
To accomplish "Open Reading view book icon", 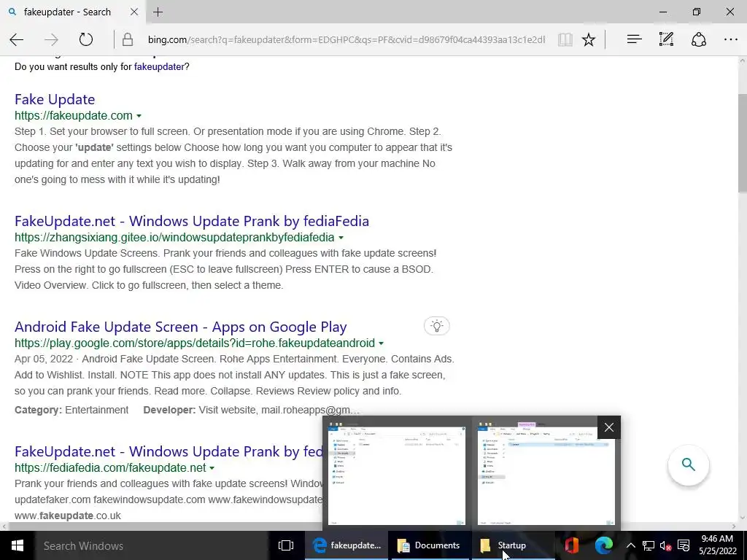I will [565, 39].
